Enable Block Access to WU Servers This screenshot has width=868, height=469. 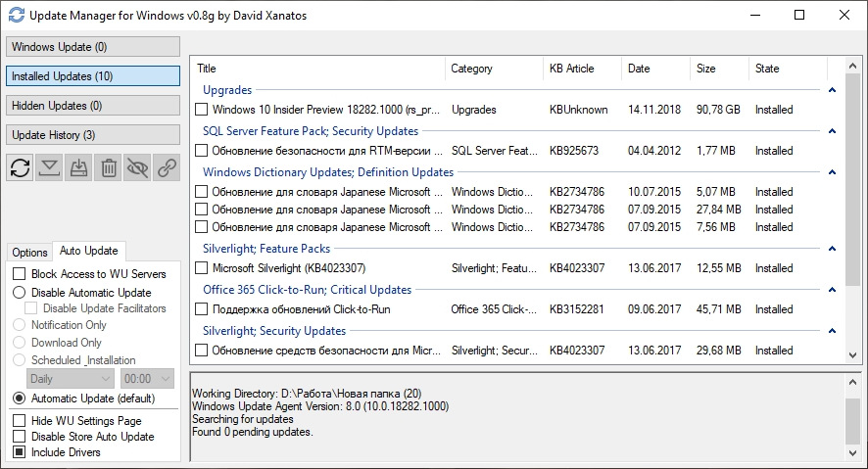[x=20, y=274]
